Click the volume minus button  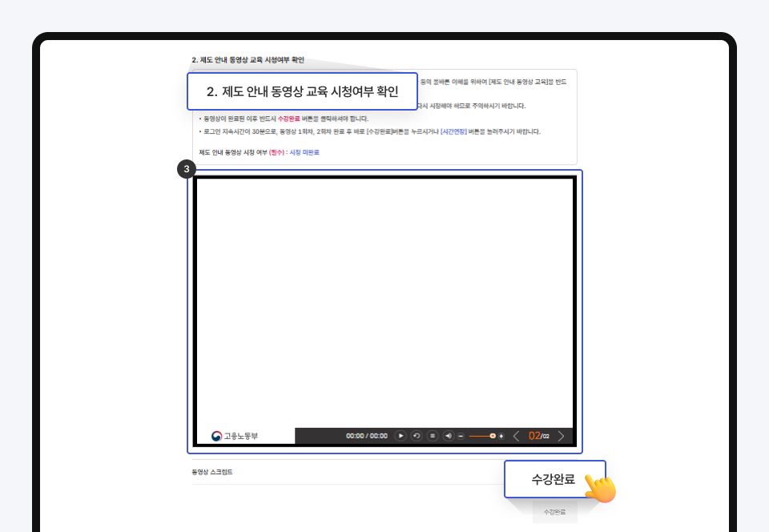point(461,436)
